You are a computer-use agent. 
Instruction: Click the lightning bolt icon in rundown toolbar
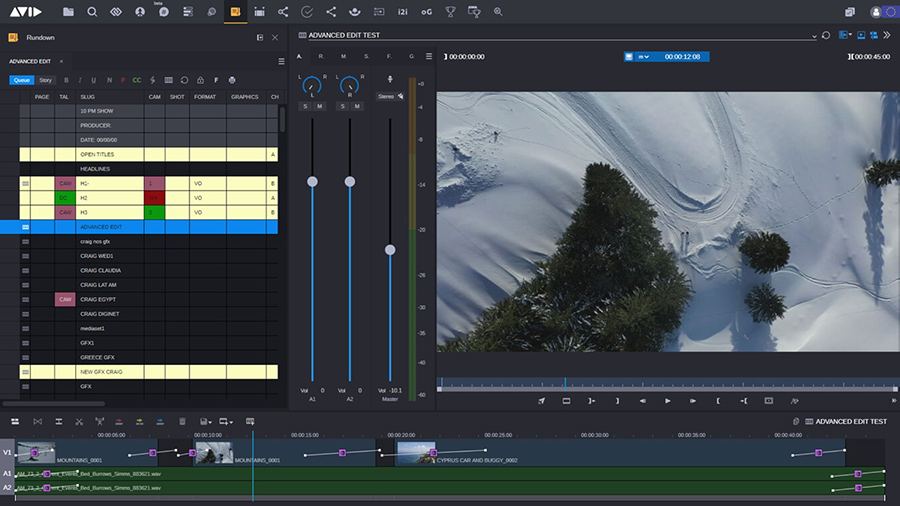153,80
